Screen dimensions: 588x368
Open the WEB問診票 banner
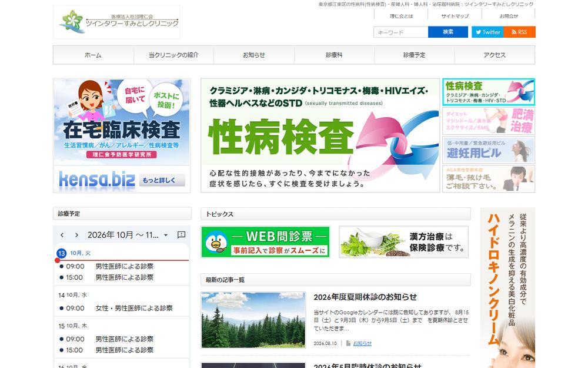[x=266, y=242]
